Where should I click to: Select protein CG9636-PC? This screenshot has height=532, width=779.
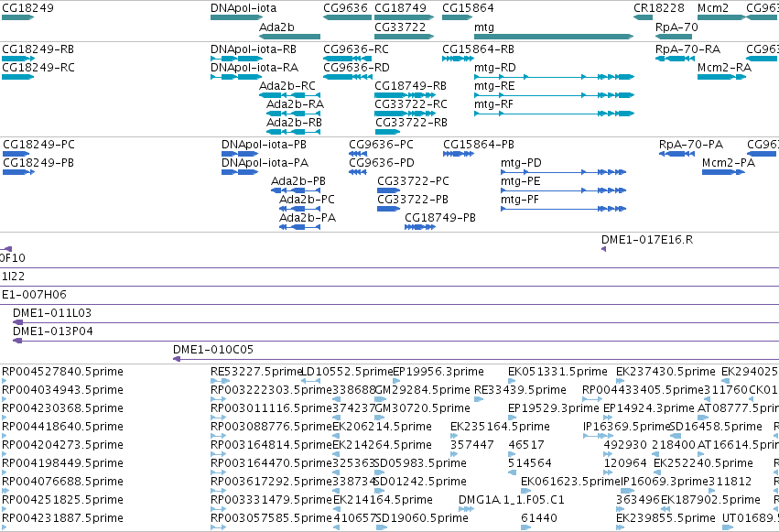click(381, 145)
